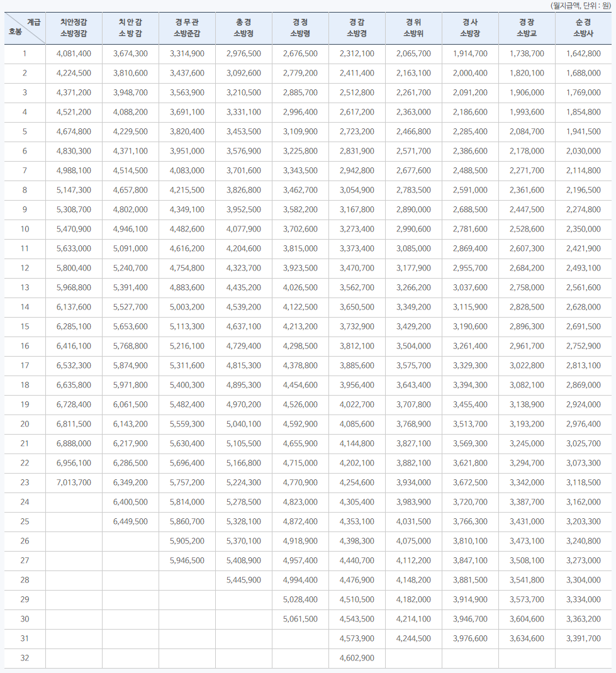The image size is (616, 673).
Task: Select the value 2,591,000
Action: (471, 190)
